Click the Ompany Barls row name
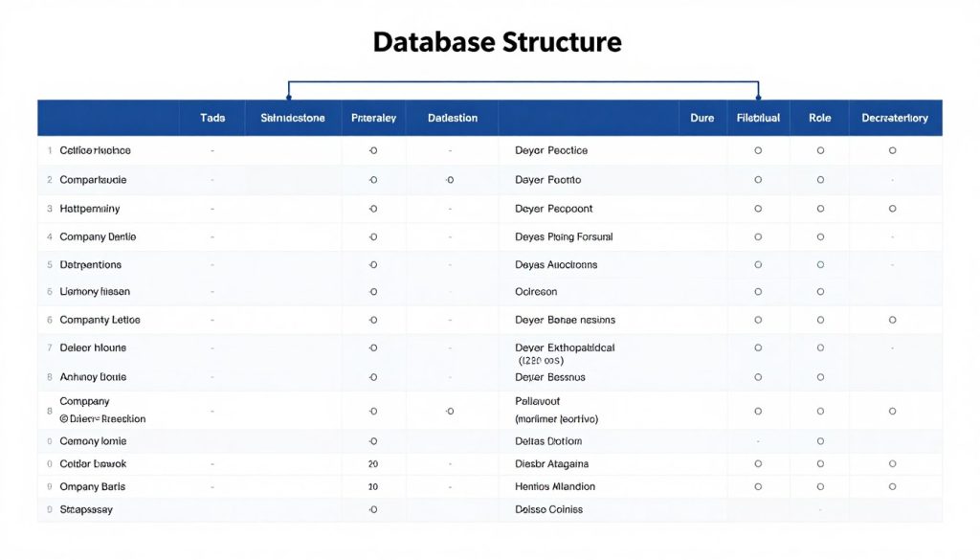This screenshot has width=980, height=560. 93,487
